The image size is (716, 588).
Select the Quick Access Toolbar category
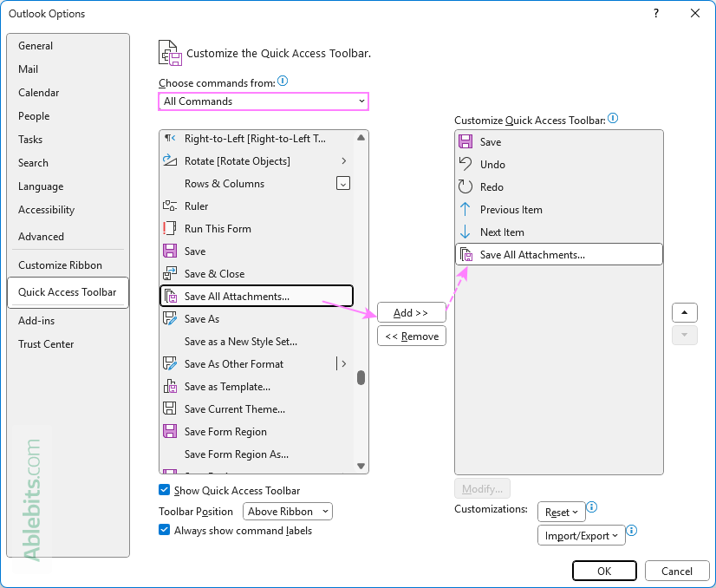[68, 292]
